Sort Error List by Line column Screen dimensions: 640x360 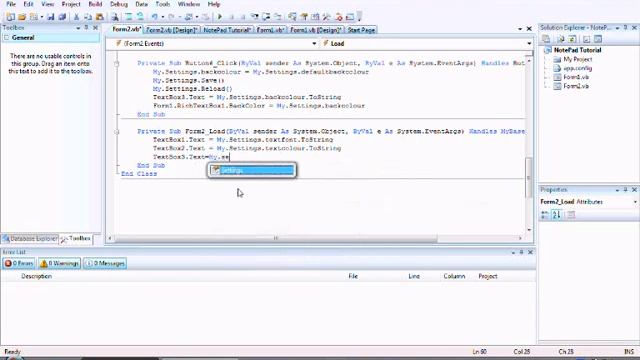tap(414, 276)
